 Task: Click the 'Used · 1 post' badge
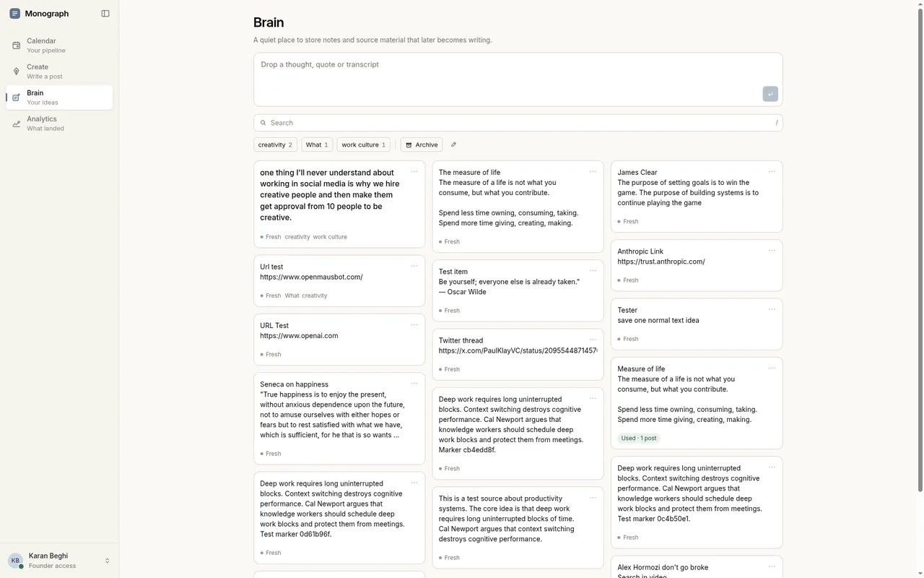639,438
